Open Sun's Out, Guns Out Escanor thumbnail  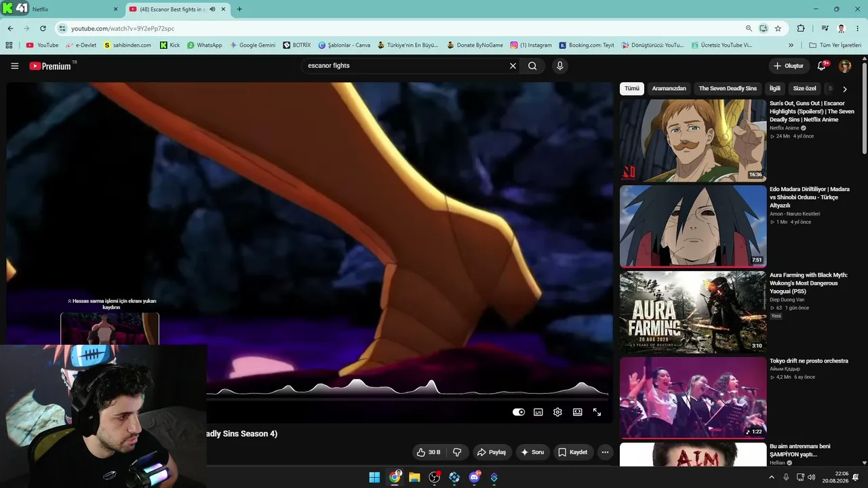(693, 141)
